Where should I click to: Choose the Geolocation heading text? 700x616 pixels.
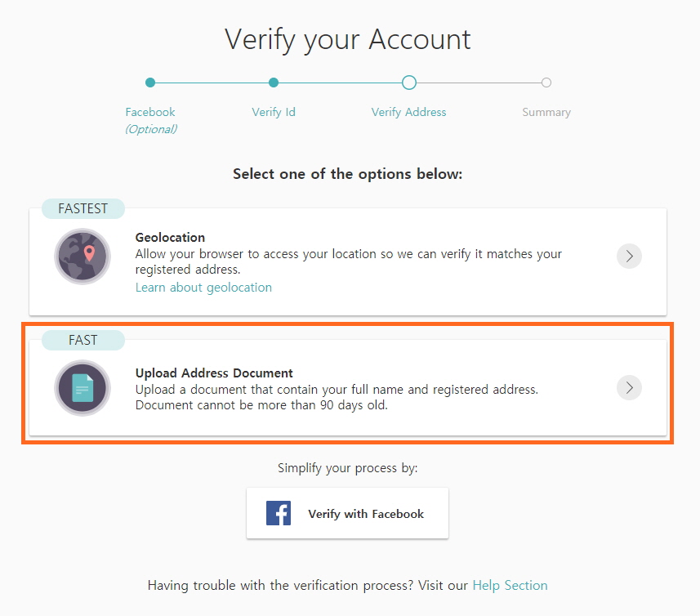pos(170,238)
